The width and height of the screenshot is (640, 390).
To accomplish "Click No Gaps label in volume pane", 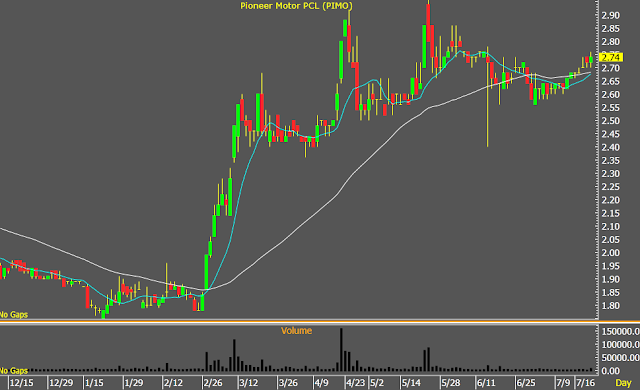I will click(x=14, y=371).
